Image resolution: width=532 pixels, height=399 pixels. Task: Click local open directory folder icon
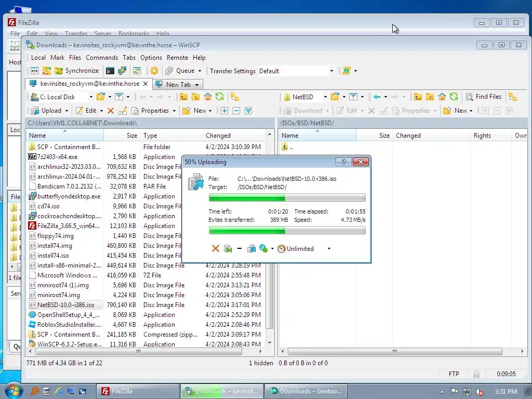[101, 97]
